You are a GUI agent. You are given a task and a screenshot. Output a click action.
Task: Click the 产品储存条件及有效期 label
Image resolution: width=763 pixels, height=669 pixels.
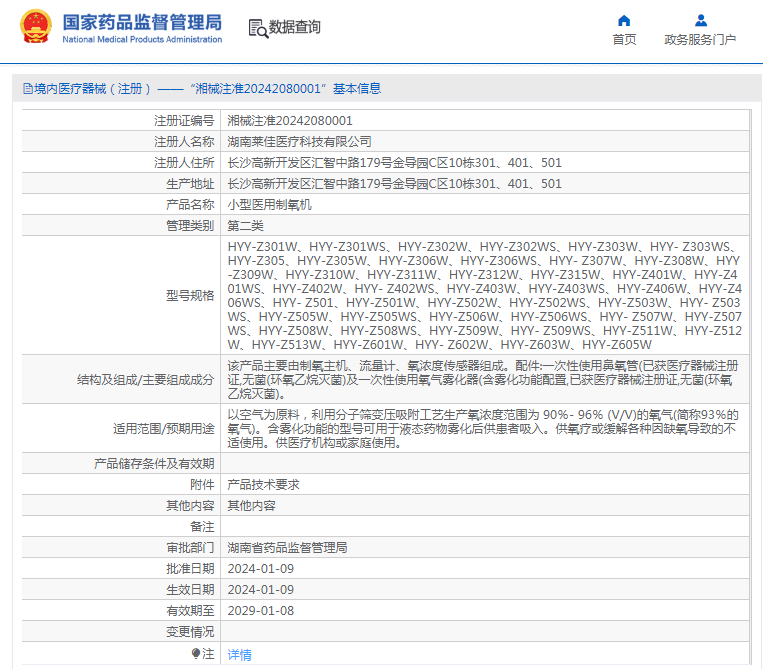[154, 464]
